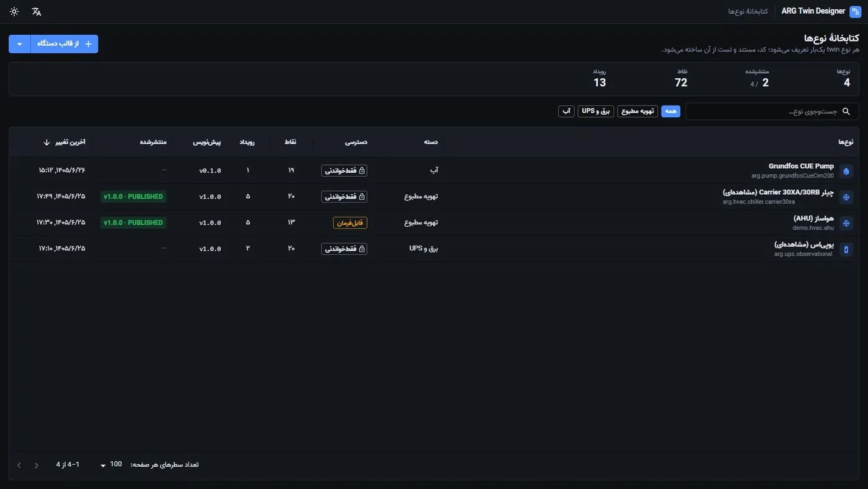Click the snowflake icon for Carrier 30XA/30RB chiller
The width and height of the screenshot is (868, 489).
pos(846,197)
